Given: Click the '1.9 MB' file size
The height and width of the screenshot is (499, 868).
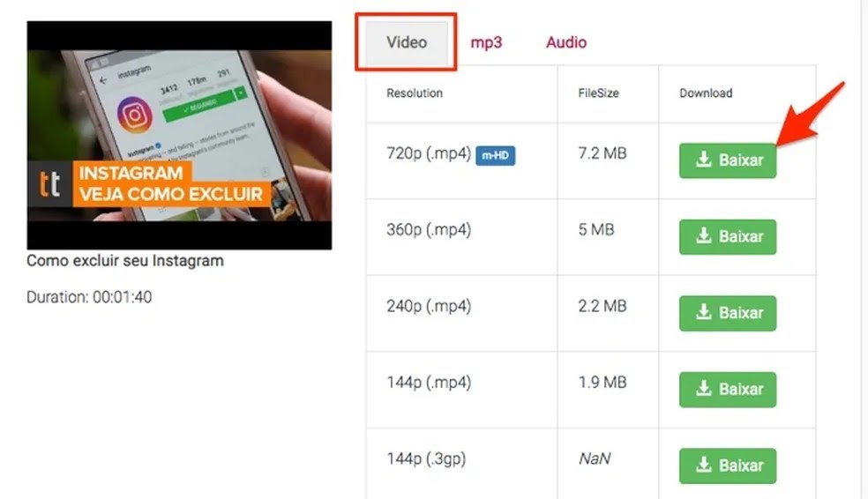Looking at the screenshot, I should [602, 383].
